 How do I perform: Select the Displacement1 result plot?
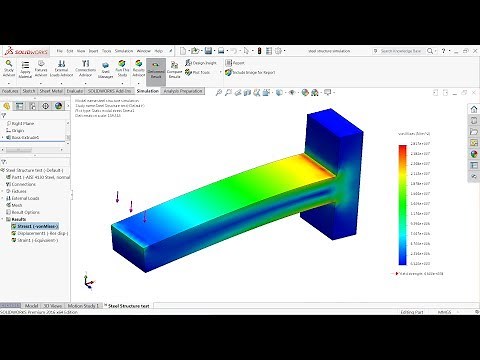click(x=40, y=233)
